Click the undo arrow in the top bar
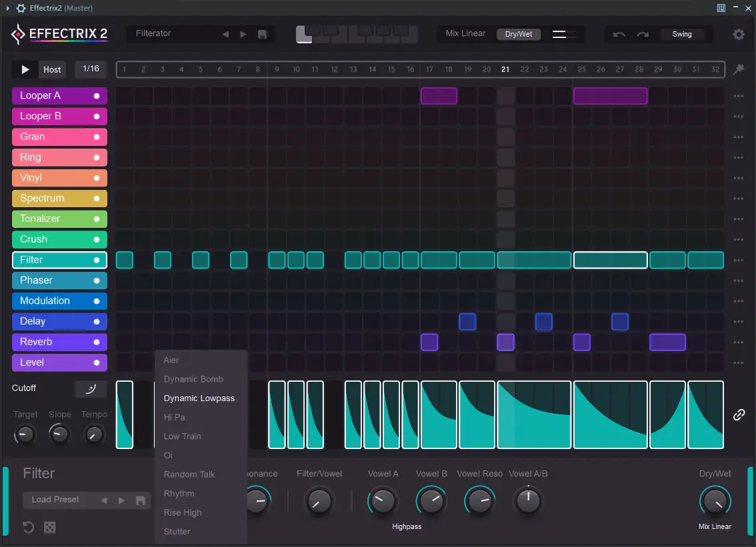The width and height of the screenshot is (756, 547). 619,34
